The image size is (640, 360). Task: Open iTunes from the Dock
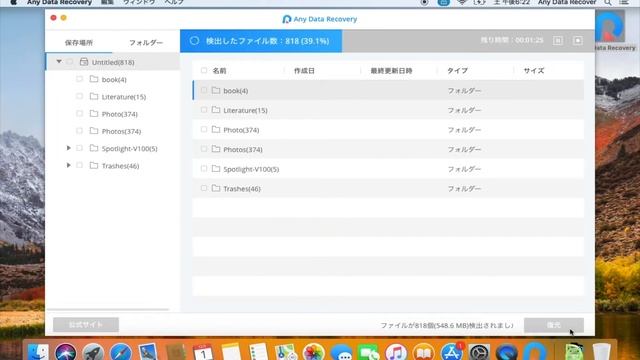(x=396, y=352)
